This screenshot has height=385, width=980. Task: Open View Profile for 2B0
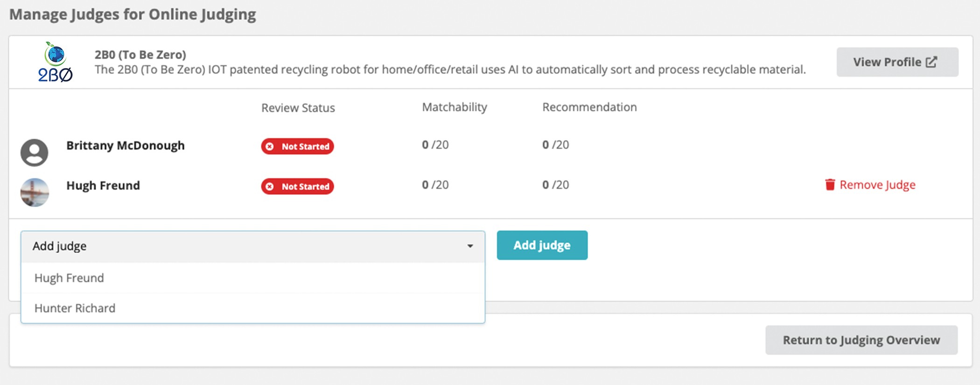(897, 62)
